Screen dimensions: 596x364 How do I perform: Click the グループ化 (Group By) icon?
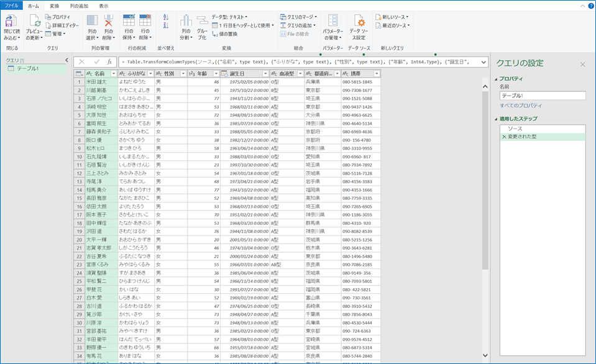(x=202, y=21)
